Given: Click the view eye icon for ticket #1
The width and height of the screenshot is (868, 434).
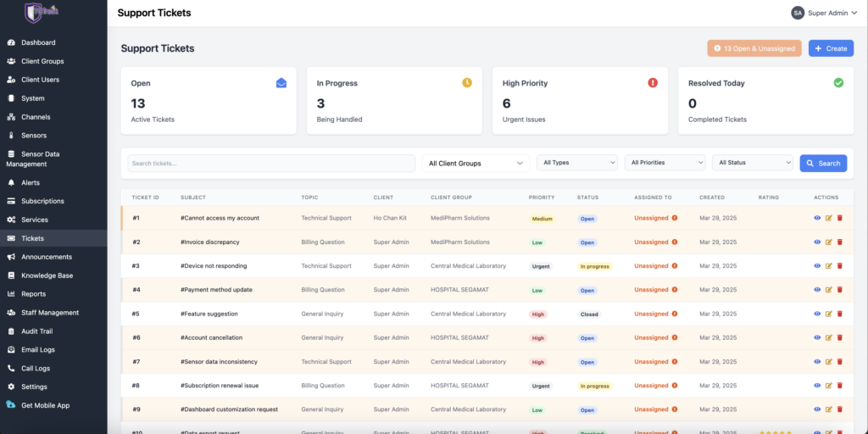Looking at the screenshot, I should (x=817, y=218).
